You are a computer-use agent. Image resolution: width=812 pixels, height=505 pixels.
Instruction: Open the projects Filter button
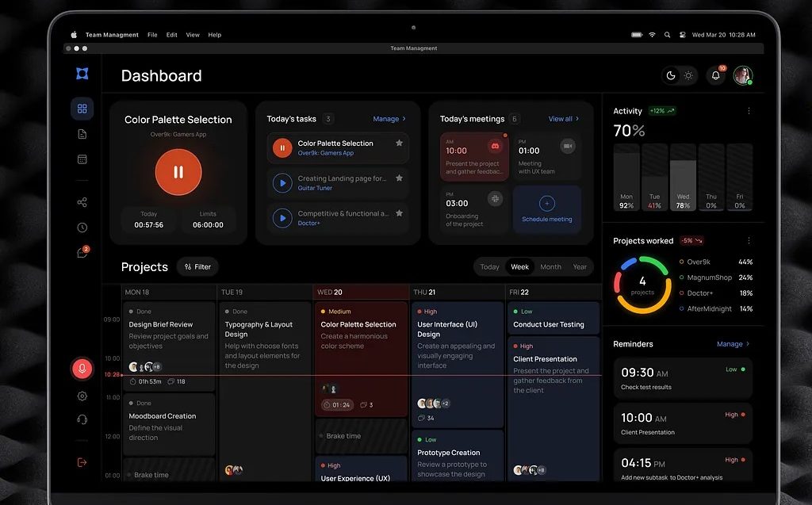click(197, 267)
